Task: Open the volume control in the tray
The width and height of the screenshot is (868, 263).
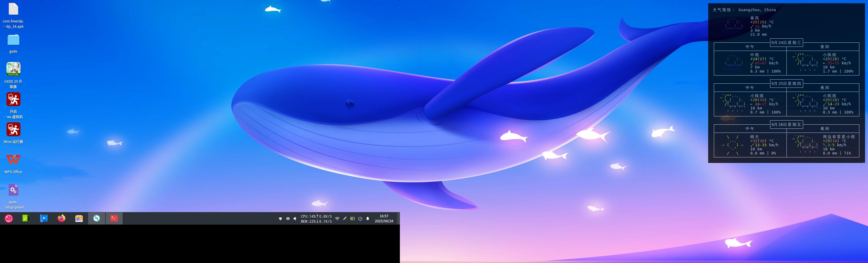Action: coord(295,219)
